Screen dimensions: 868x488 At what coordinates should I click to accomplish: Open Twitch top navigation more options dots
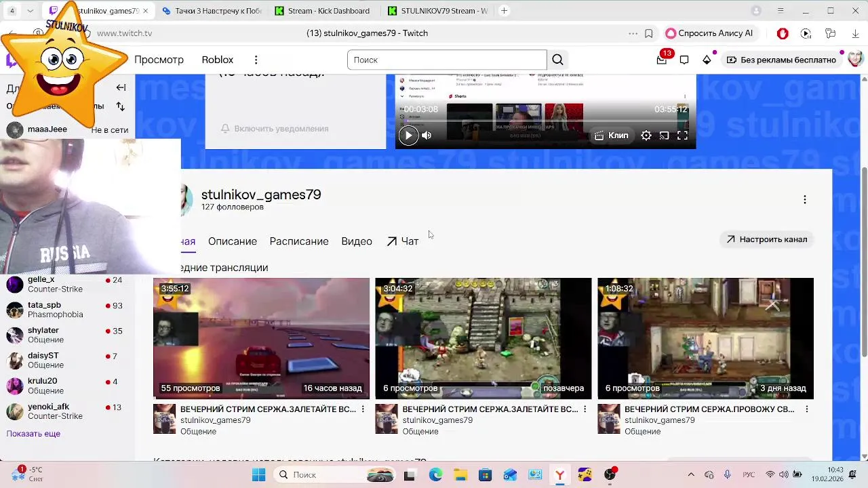256,60
